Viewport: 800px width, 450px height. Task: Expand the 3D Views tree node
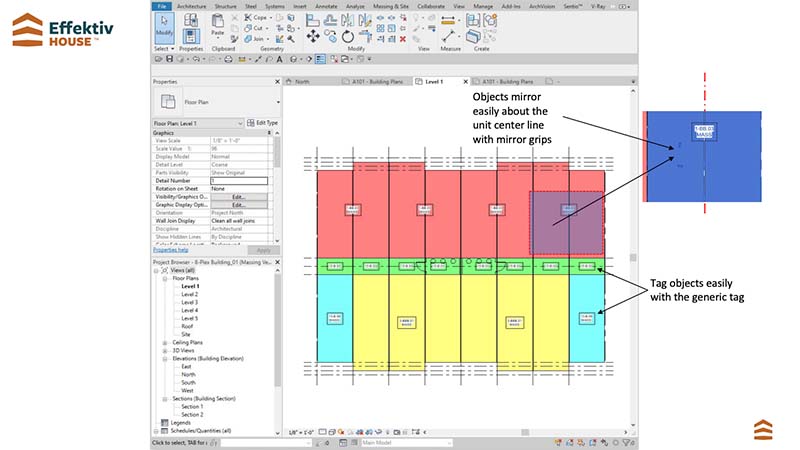[164, 350]
